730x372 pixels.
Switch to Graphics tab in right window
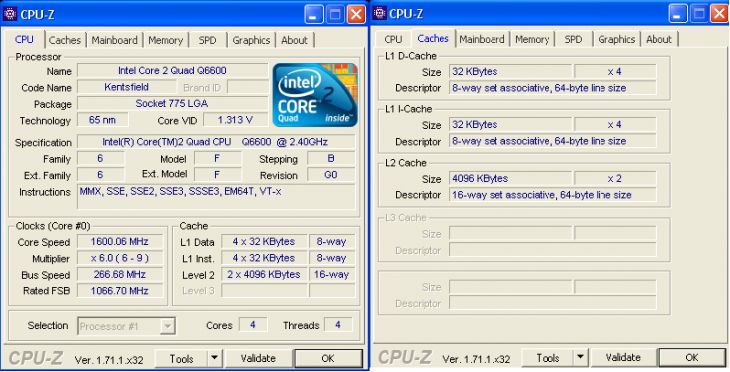tap(617, 39)
